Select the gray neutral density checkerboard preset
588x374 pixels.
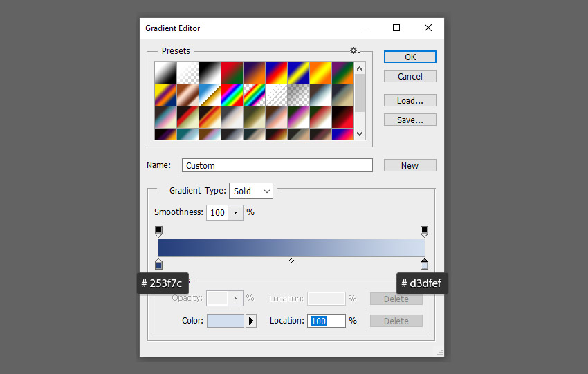[x=298, y=95]
